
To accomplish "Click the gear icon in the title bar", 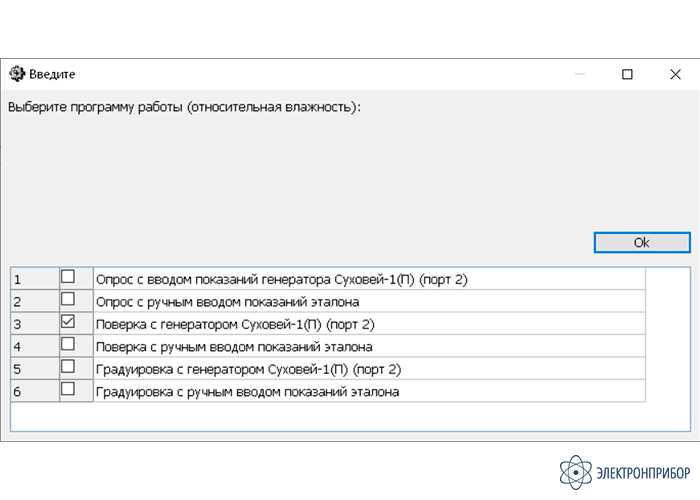I will (x=16, y=74).
